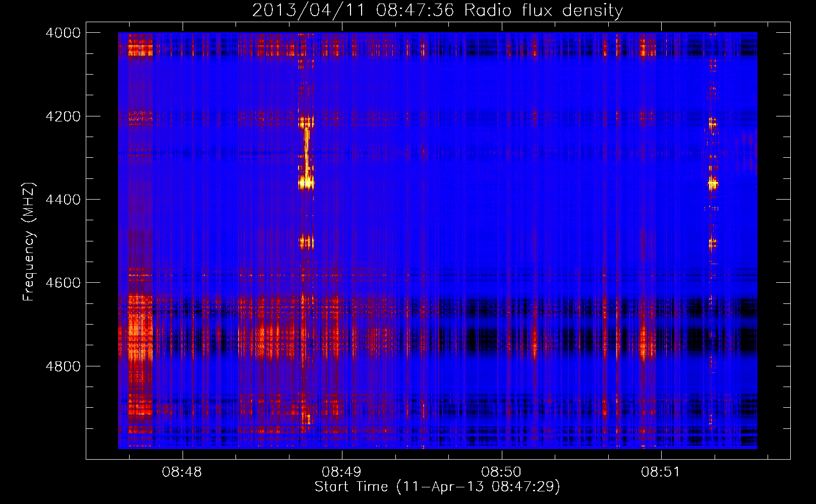Viewport: 816px width, 504px height.
Task: Click the bright yellow burst near 4360 MHz before 08:49
Action: 306,183
